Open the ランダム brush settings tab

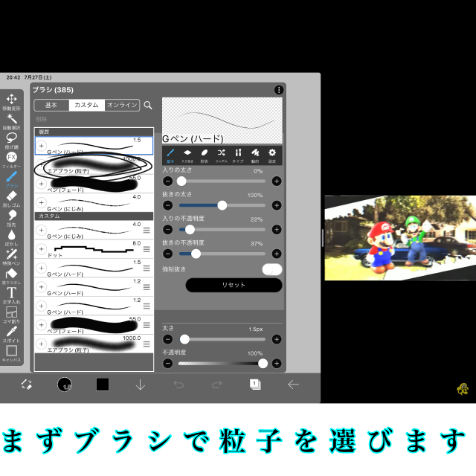coord(222,154)
